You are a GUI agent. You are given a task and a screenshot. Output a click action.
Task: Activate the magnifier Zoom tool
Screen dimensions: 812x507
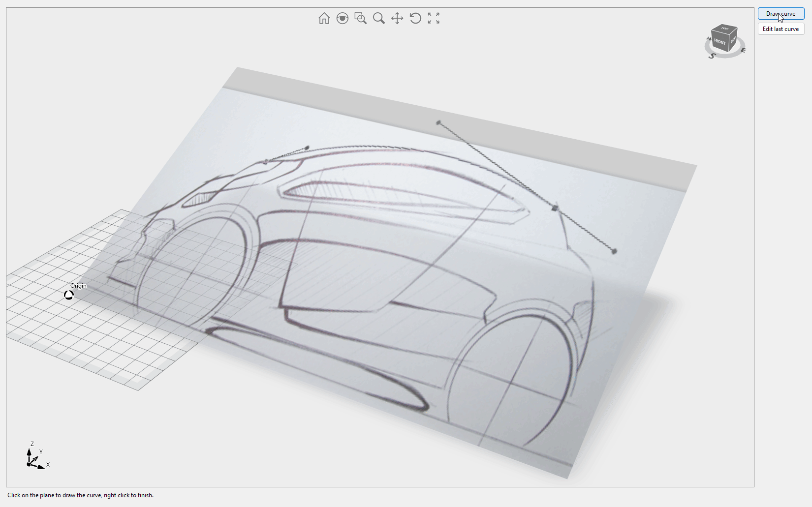[379, 19]
